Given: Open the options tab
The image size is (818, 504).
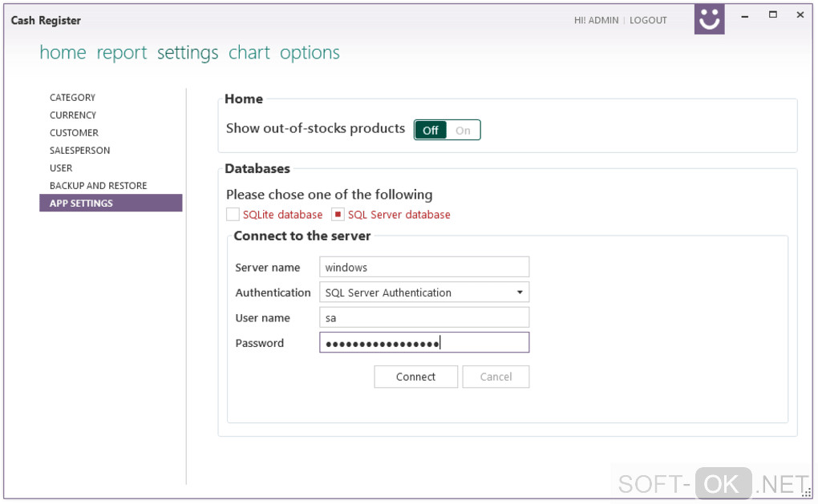Looking at the screenshot, I should (x=310, y=53).
